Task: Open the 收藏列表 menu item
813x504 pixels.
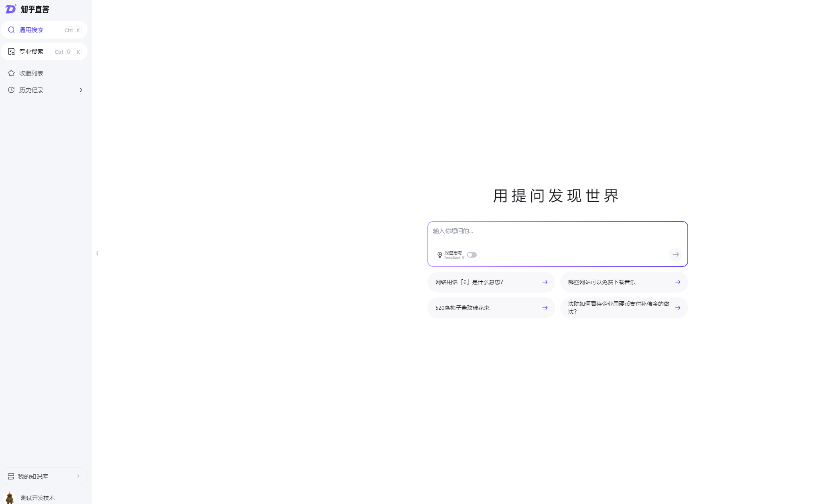Action: tap(31, 73)
